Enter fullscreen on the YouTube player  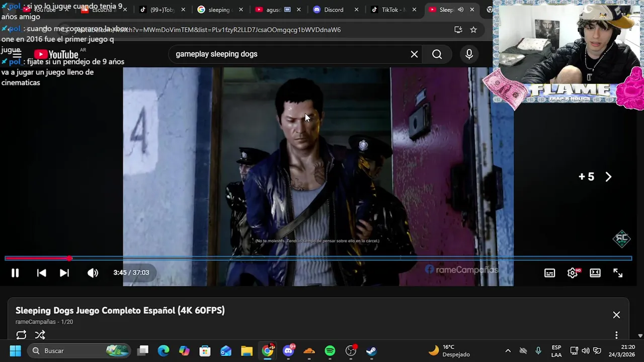click(618, 273)
